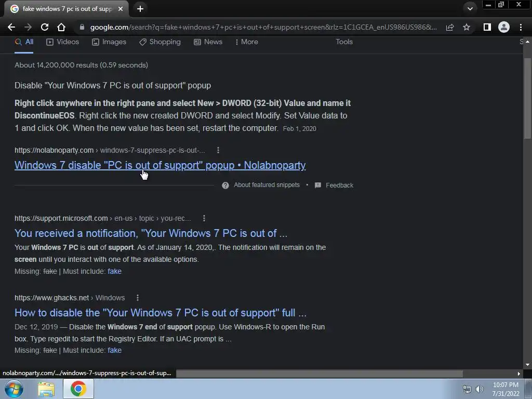Click the horizontal scrollbar right arrow
The image size is (532, 399).
click(x=518, y=374)
